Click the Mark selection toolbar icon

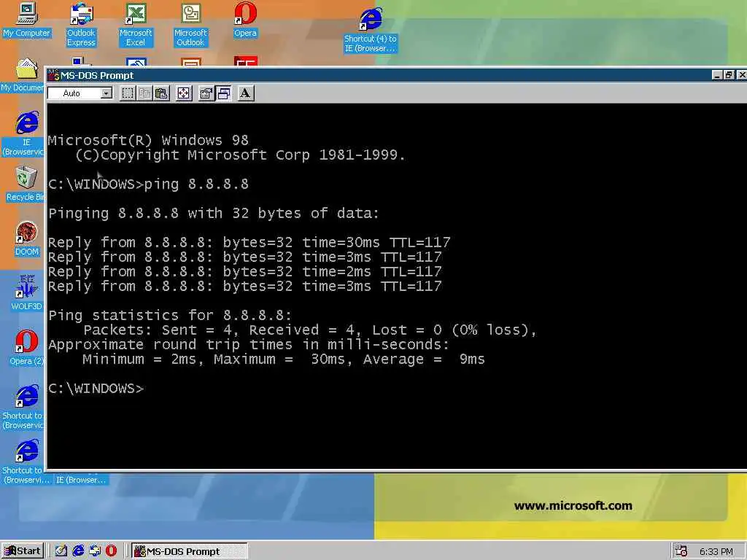128,93
